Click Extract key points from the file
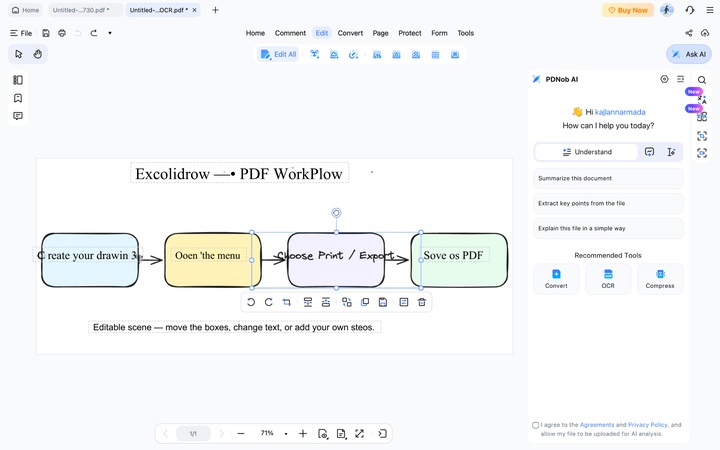 [x=608, y=203]
